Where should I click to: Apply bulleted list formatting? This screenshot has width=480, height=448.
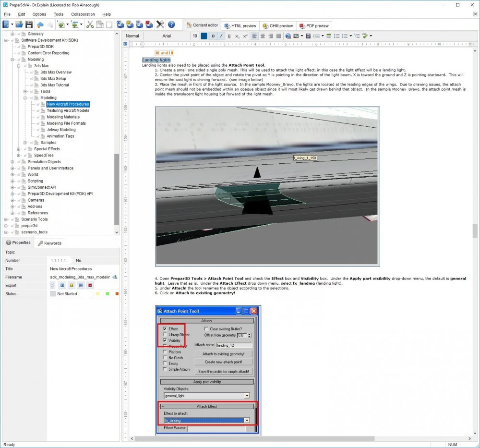tap(337, 36)
